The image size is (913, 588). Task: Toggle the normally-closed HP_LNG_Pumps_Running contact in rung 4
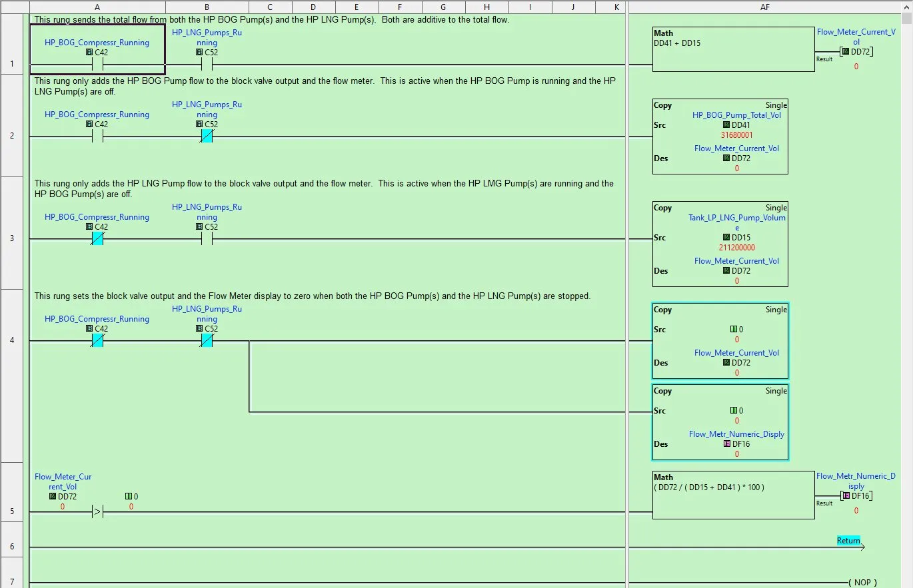pos(207,340)
